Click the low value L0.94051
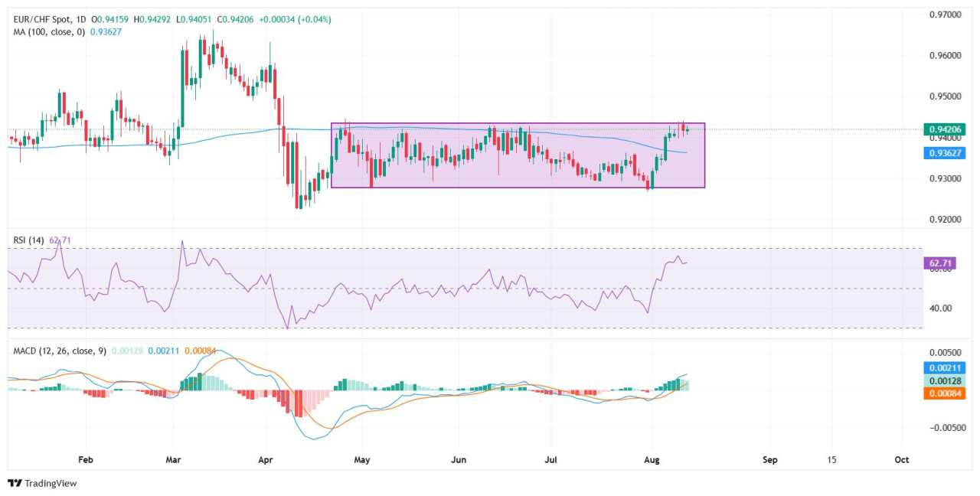The width and height of the screenshot is (980, 496). (195, 18)
